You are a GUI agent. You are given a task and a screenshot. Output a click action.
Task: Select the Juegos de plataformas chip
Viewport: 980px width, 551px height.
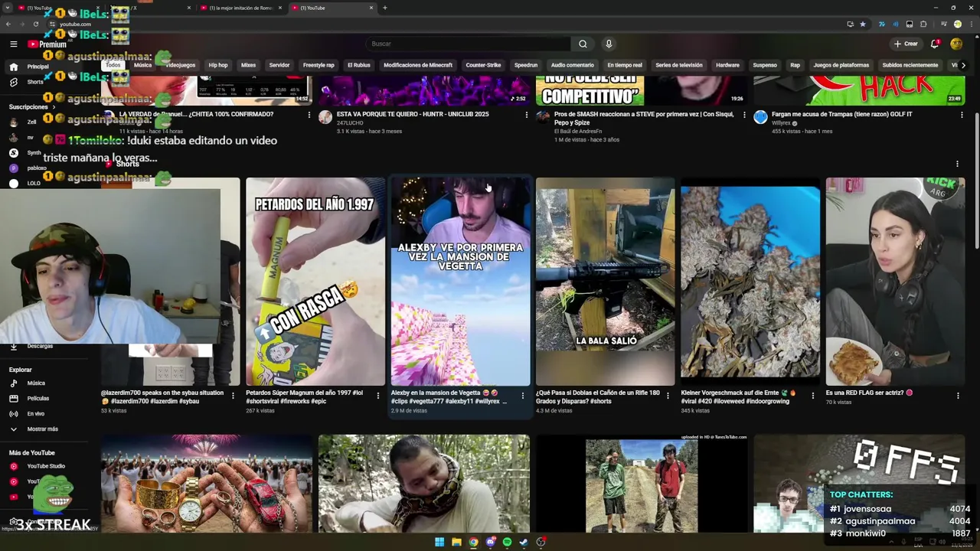pos(841,65)
